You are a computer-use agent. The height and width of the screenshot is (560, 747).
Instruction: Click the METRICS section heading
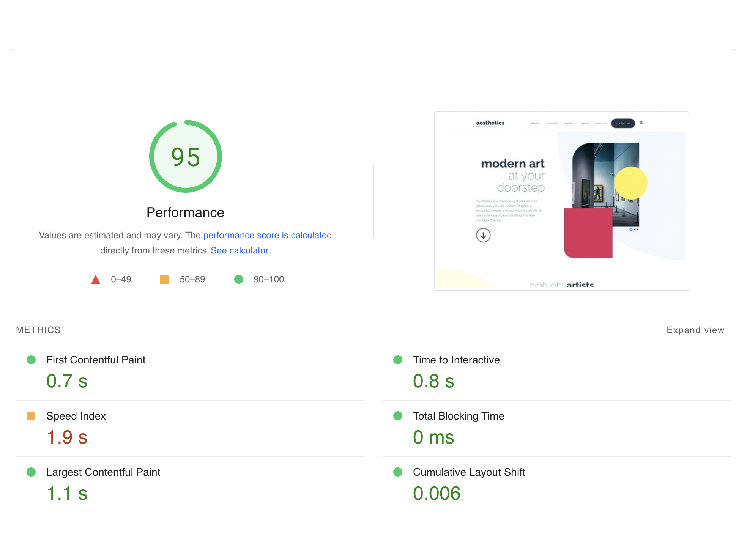click(38, 330)
